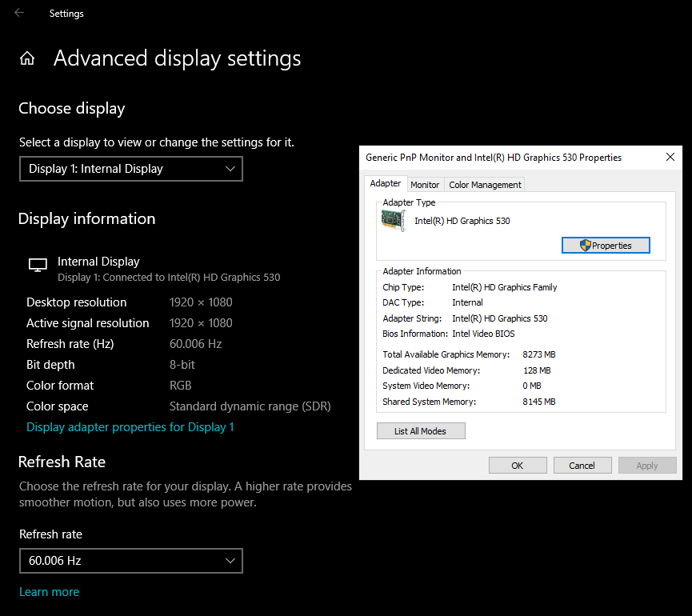
Task: Switch to the Color Management tab
Action: [x=485, y=185]
